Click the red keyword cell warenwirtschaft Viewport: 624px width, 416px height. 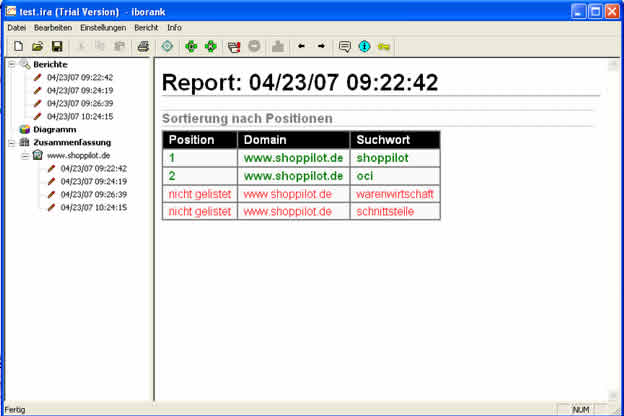click(394, 194)
